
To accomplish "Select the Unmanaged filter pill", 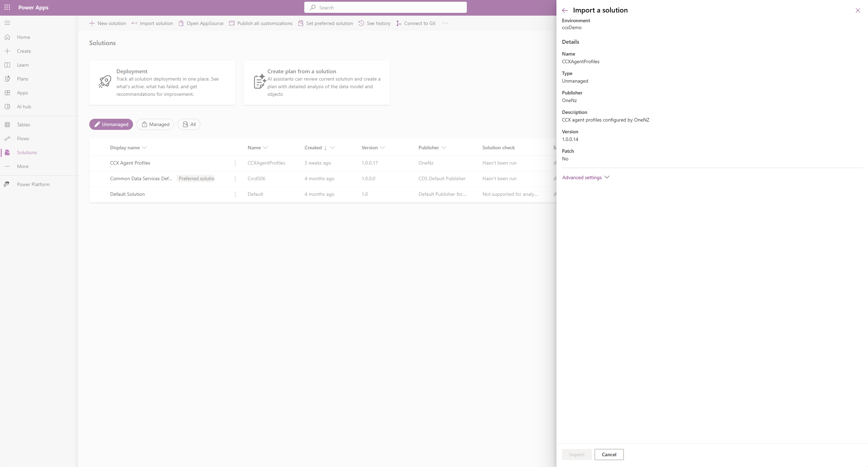I will coord(111,124).
